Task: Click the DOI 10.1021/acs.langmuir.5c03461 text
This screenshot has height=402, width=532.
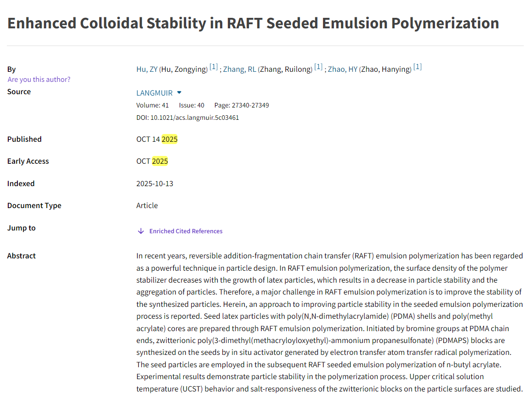Action: pyautogui.click(x=188, y=118)
